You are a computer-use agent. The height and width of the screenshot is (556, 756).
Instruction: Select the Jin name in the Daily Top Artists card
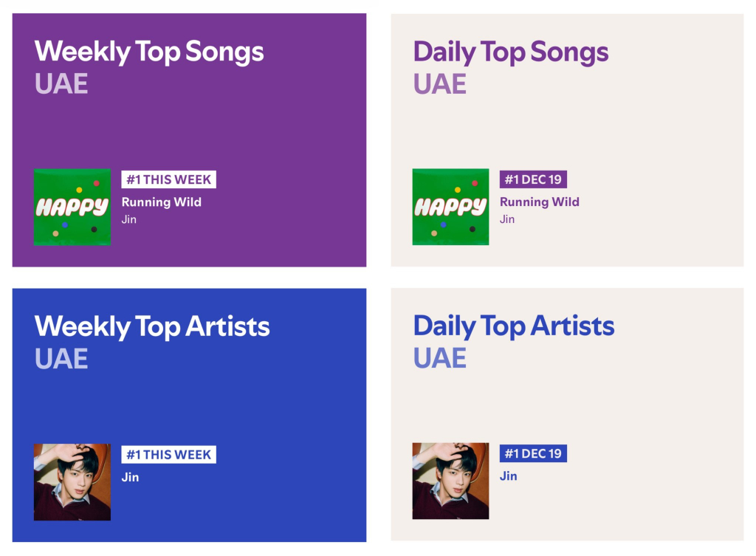coord(509,476)
